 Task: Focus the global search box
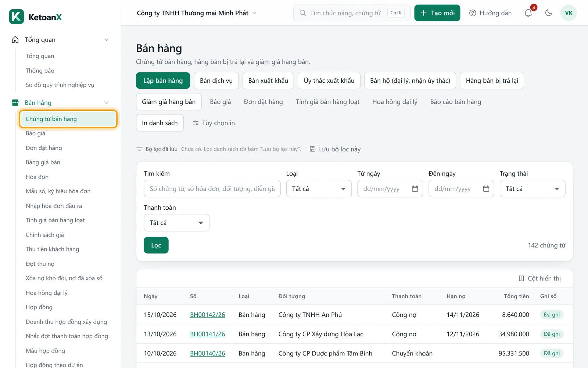tap(352, 13)
